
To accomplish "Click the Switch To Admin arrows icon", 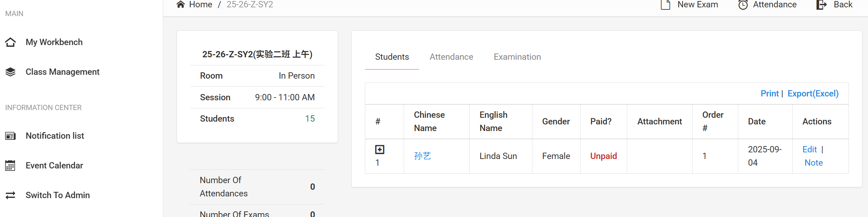I will (10, 195).
